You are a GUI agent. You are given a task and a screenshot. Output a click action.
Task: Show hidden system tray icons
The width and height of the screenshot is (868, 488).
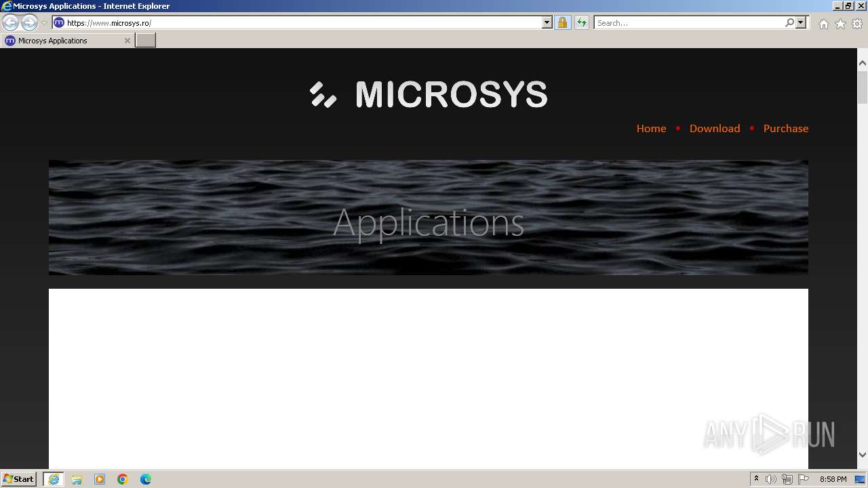coord(756,479)
